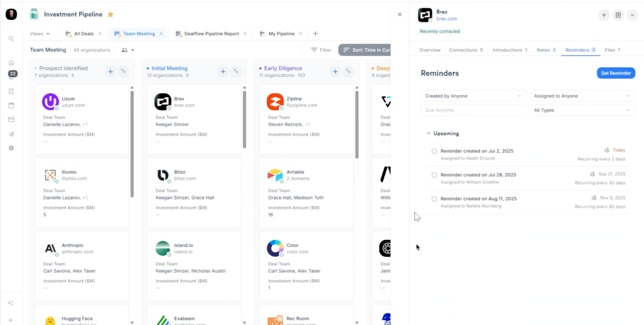Click the search icon in left sidebar
The height and width of the screenshot is (325, 644).
[x=11, y=39]
